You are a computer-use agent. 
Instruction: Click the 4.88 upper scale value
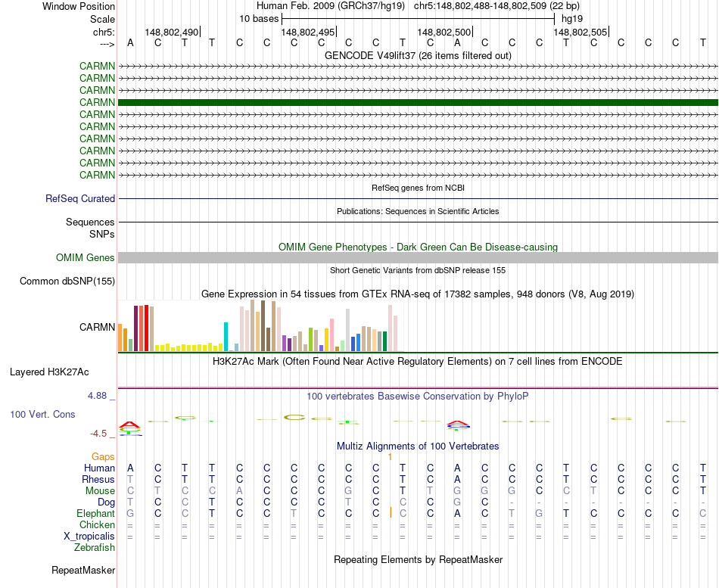click(x=97, y=395)
